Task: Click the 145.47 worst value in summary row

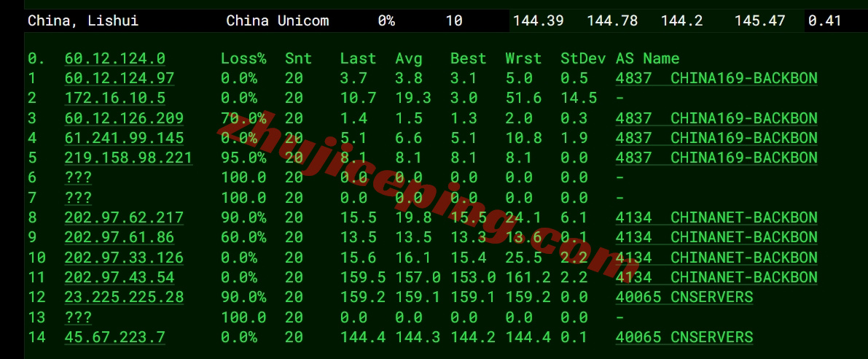Action: click(x=759, y=21)
